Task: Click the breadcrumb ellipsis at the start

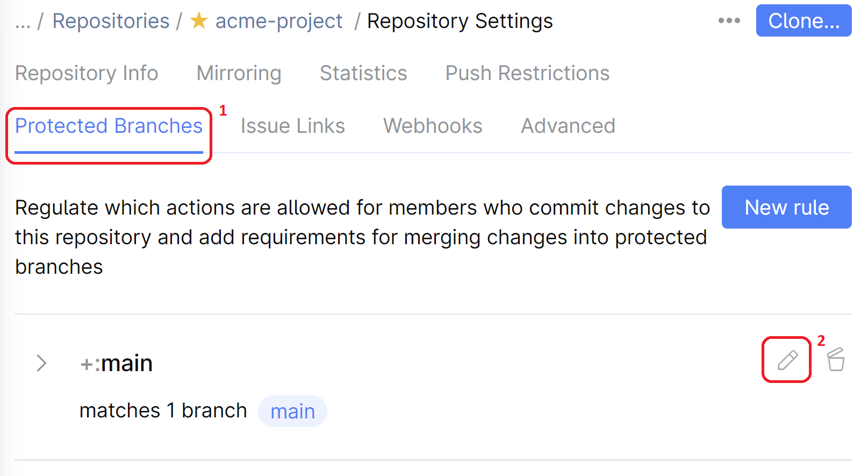Action: click(x=23, y=22)
